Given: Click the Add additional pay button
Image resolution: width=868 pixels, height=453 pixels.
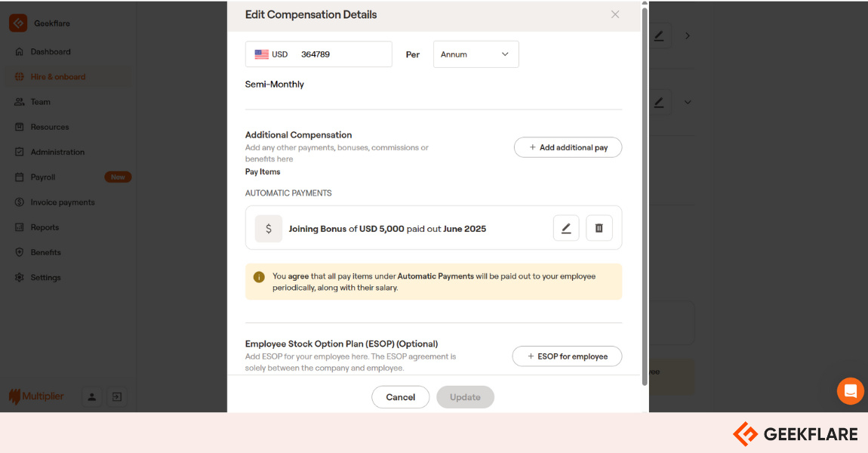Looking at the screenshot, I should (568, 147).
